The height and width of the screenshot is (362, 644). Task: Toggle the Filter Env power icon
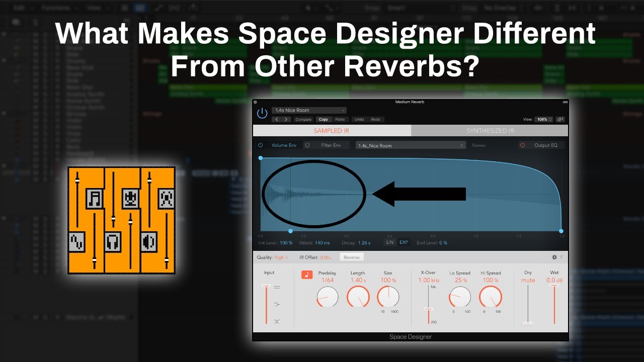click(x=307, y=145)
